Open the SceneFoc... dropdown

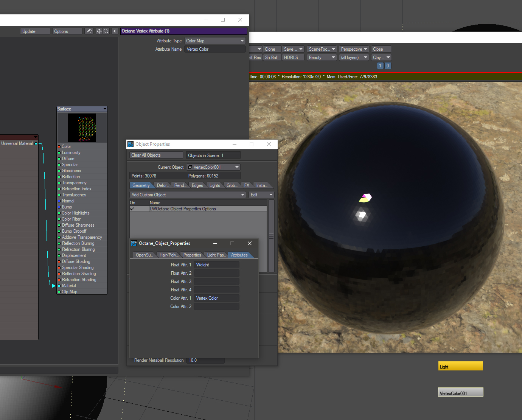[322, 49]
